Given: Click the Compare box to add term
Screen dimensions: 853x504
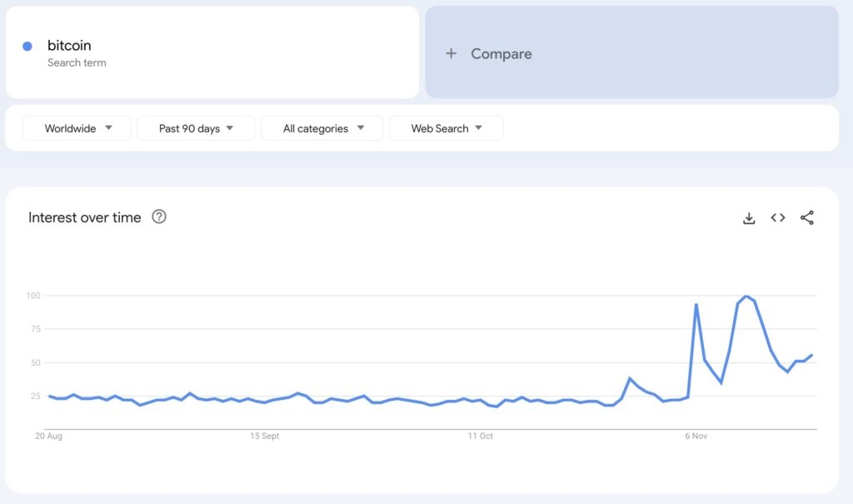Looking at the screenshot, I should pos(631,53).
